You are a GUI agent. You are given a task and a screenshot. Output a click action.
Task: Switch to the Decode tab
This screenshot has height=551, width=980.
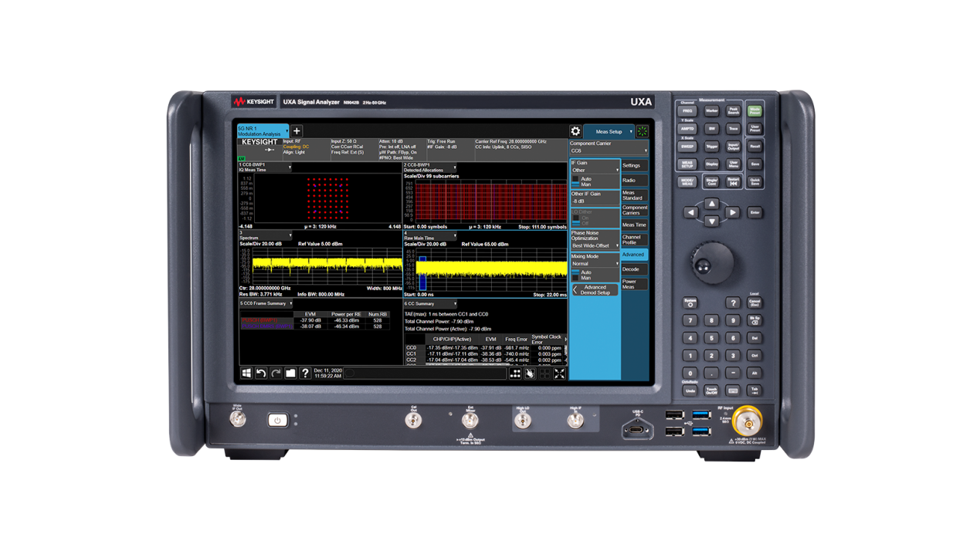(632, 269)
